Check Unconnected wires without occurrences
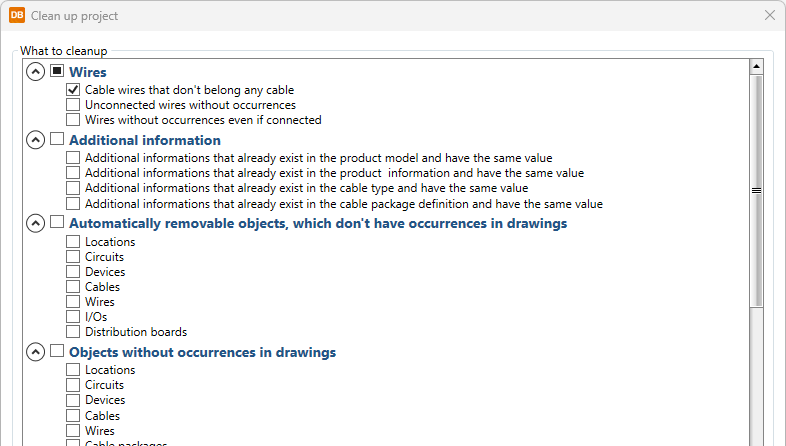Screen dimensions: 786x446 click(73, 105)
